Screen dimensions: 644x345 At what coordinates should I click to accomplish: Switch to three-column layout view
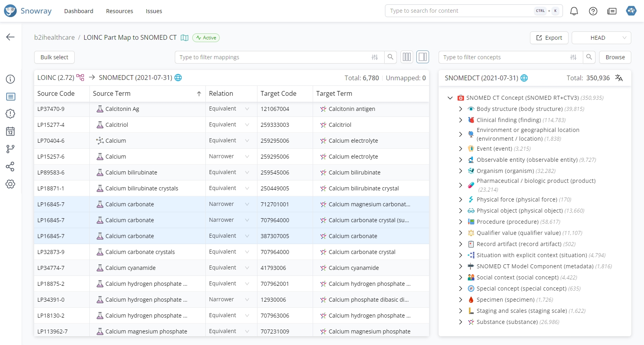[x=407, y=57]
